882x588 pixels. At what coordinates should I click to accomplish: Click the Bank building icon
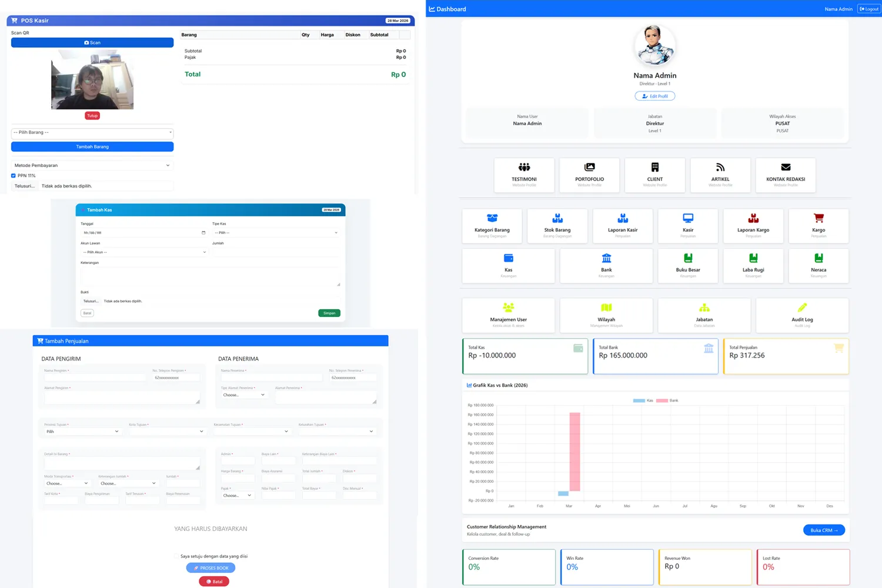pyautogui.click(x=606, y=258)
